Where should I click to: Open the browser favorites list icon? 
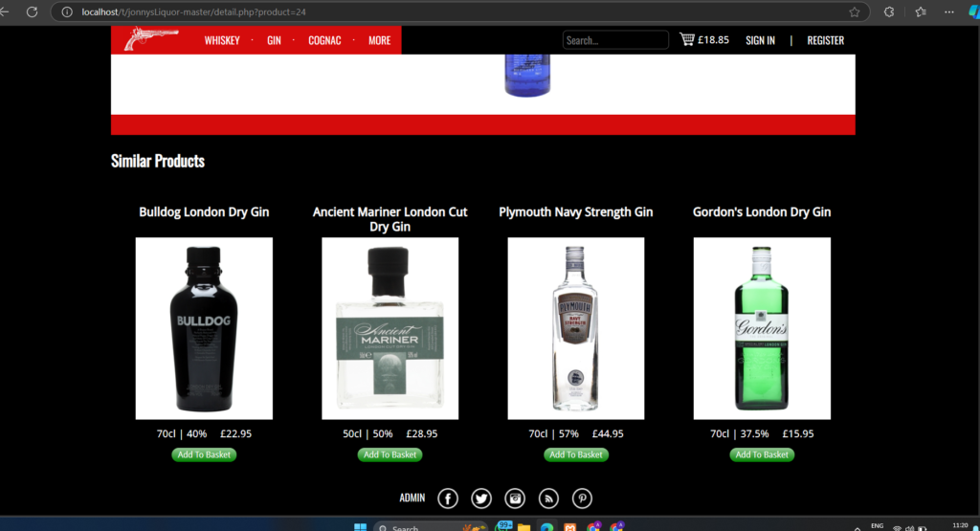921,11
